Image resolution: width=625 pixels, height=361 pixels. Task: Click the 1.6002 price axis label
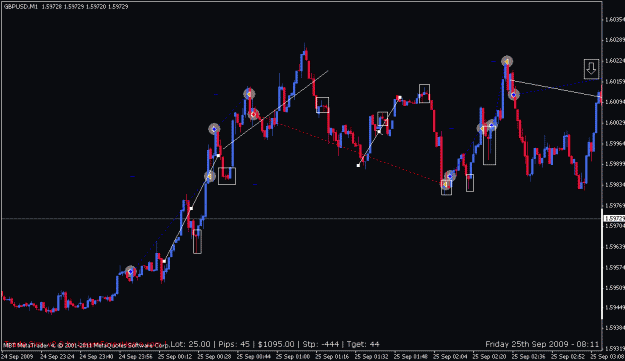tap(615, 122)
